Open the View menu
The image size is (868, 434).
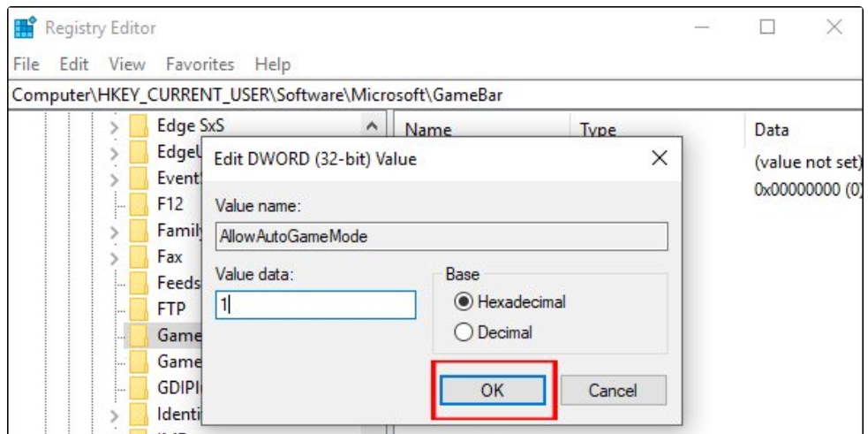(x=125, y=65)
